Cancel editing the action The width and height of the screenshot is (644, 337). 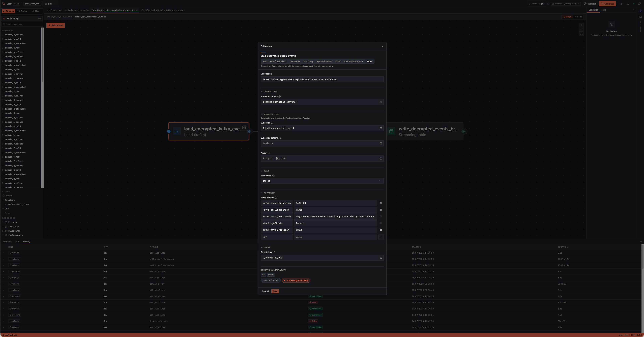point(265,291)
